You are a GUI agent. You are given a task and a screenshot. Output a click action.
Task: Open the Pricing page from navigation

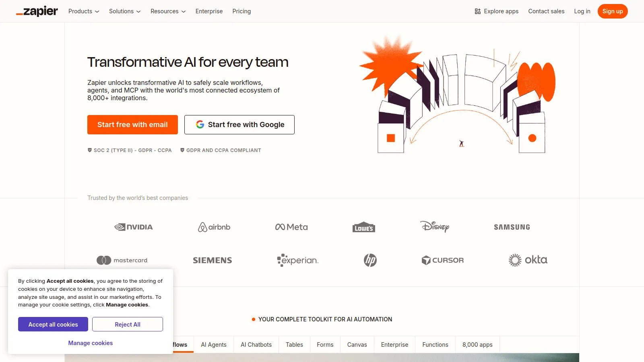pos(242,11)
